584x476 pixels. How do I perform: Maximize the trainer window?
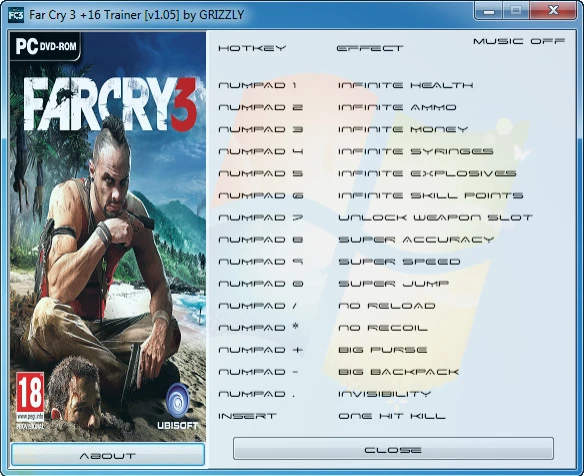tap(516, 11)
